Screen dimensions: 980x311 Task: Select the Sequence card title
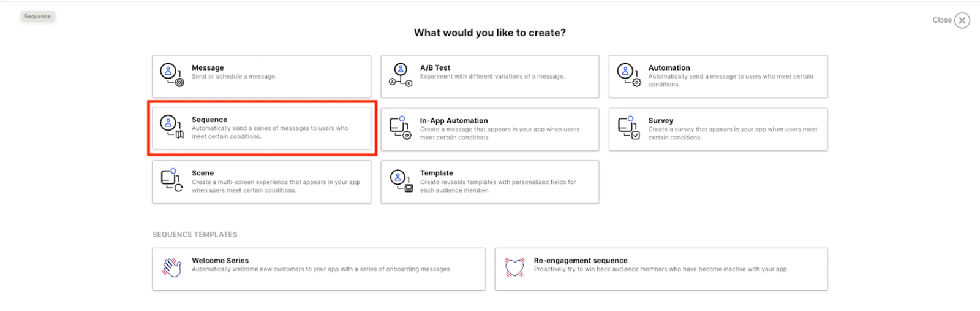coord(209,120)
